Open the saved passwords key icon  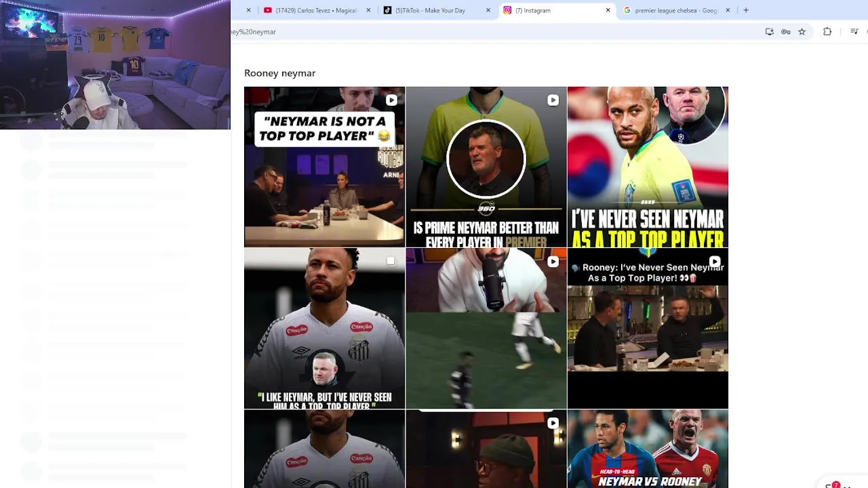(786, 32)
